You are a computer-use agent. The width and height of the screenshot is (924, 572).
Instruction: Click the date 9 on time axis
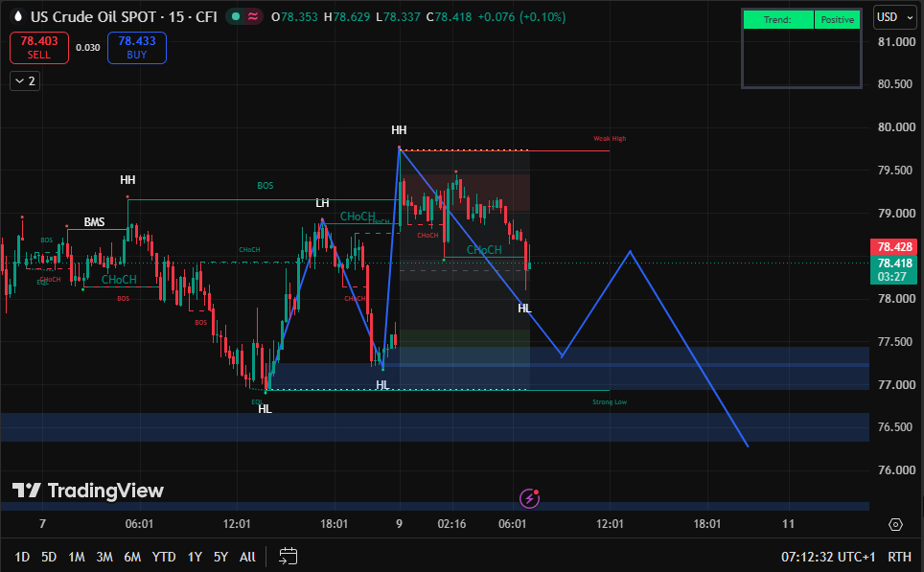pyautogui.click(x=399, y=524)
